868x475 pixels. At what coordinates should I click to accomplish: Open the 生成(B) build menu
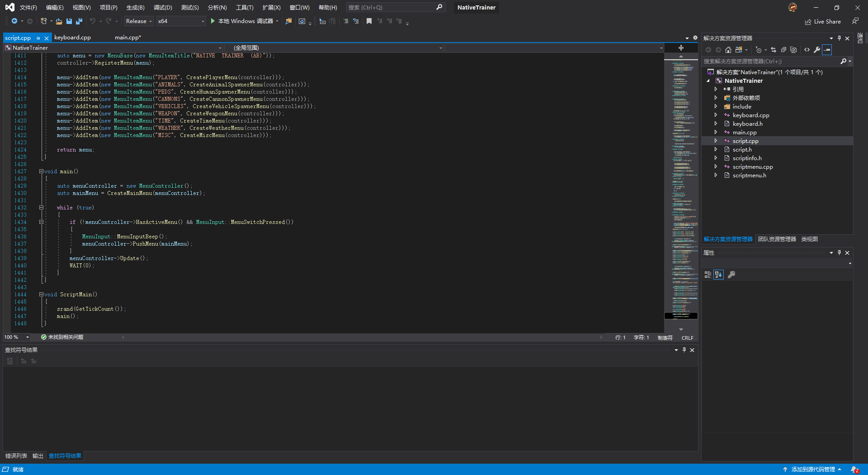tap(135, 8)
